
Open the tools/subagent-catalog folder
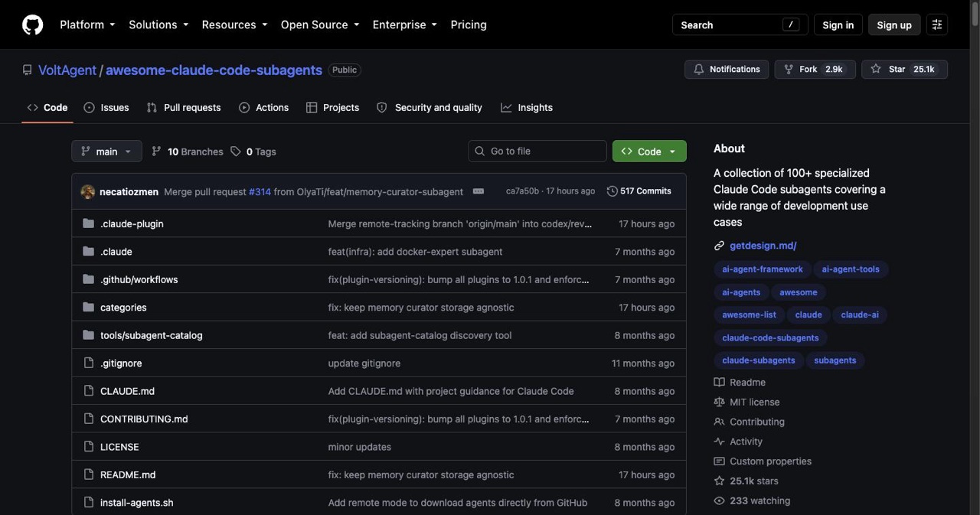click(x=152, y=335)
